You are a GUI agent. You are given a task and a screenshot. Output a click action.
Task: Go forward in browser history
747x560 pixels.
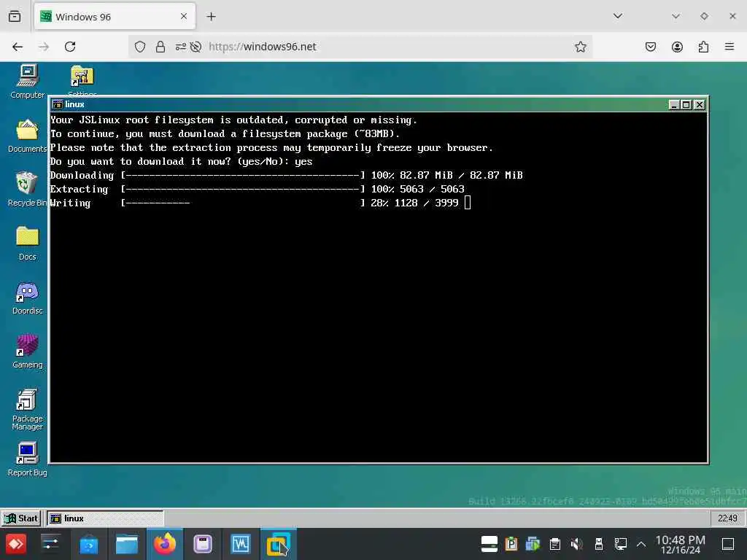44,47
